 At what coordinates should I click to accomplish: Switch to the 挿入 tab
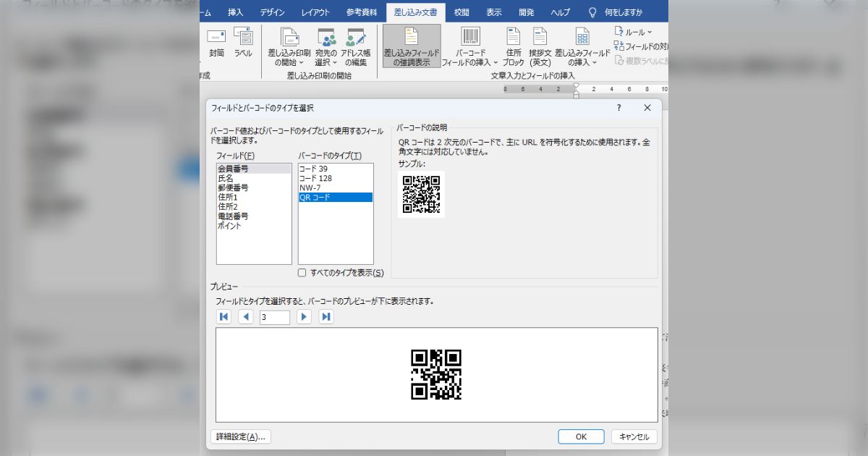click(x=236, y=12)
